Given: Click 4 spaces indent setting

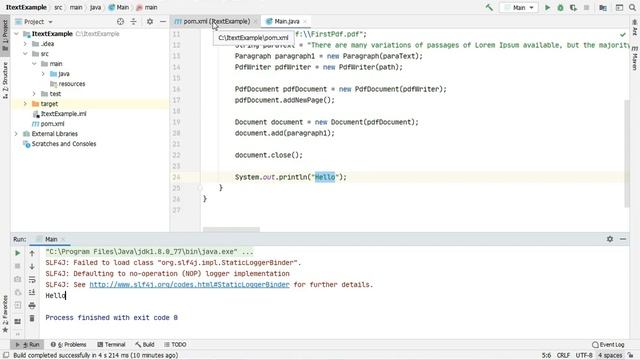Looking at the screenshot, I should pyautogui.click(x=610, y=356).
